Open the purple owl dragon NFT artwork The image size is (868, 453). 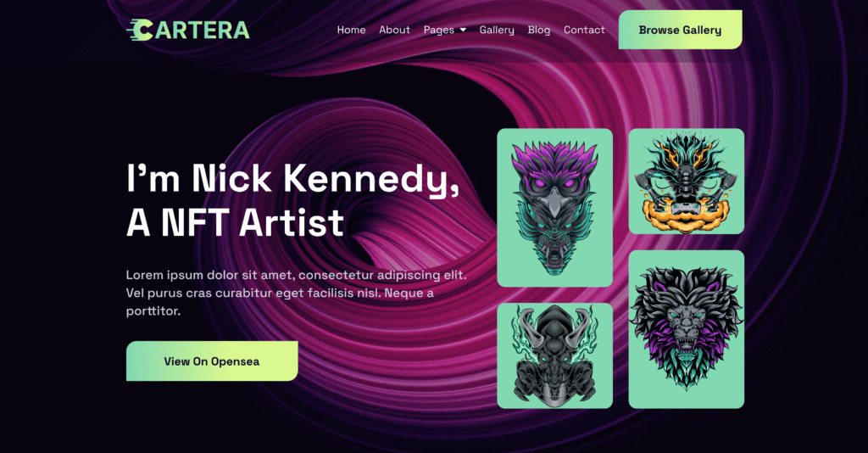click(x=554, y=208)
